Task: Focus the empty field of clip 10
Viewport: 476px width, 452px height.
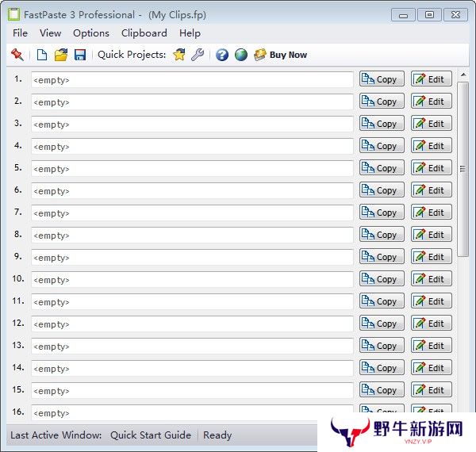Action: tap(192, 279)
